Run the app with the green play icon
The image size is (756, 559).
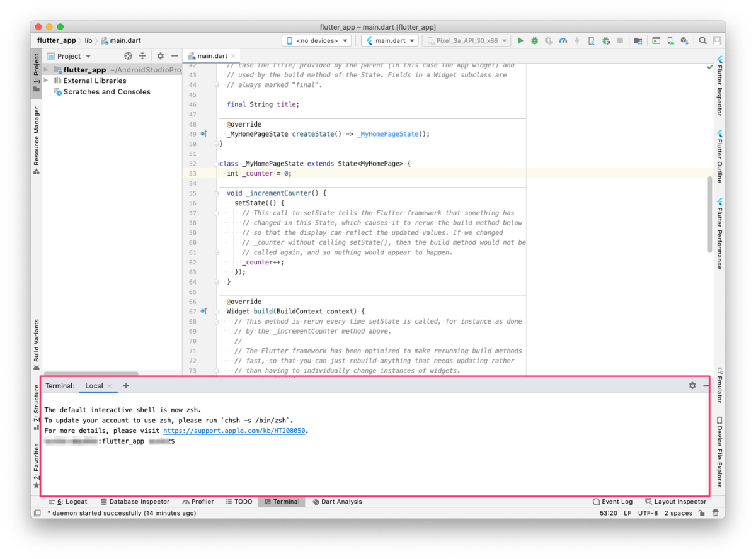pos(520,40)
